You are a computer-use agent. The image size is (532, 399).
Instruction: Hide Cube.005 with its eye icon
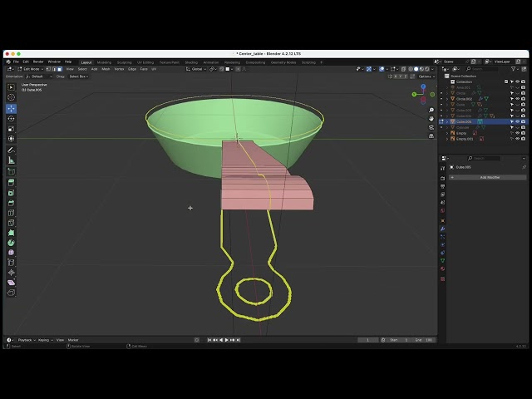[x=517, y=121]
